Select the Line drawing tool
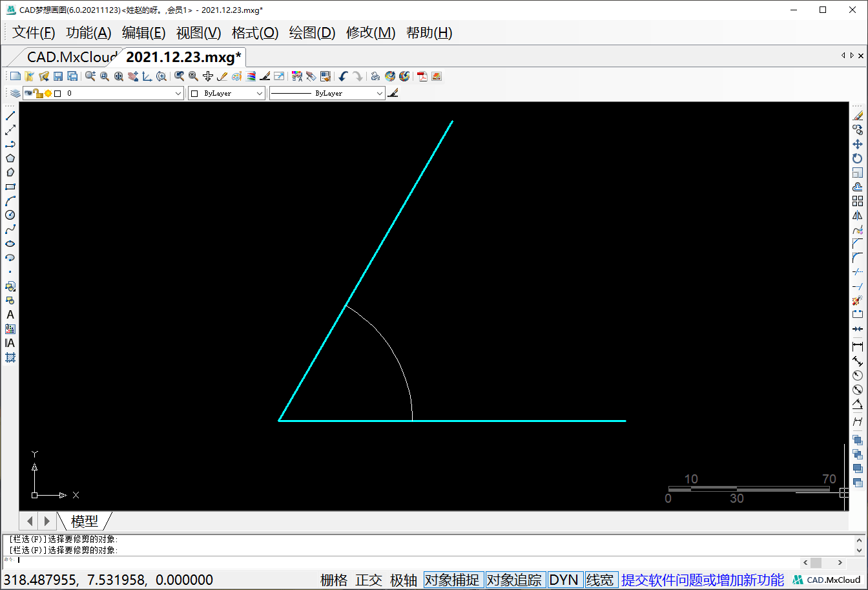Image resolution: width=868 pixels, height=590 pixels. [x=10, y=116]
